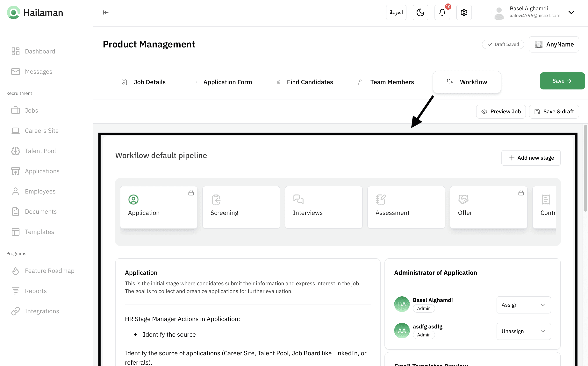Switch language to Arabic

pyautogui.click(x=396, y=12)
